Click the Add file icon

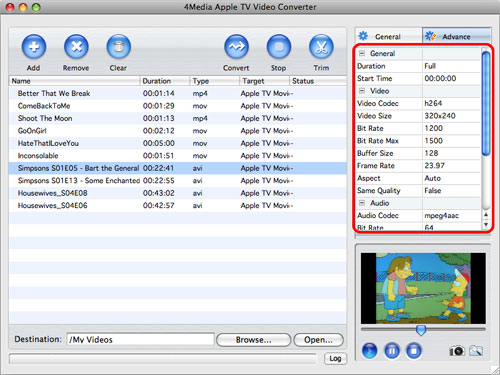(34, 47)
